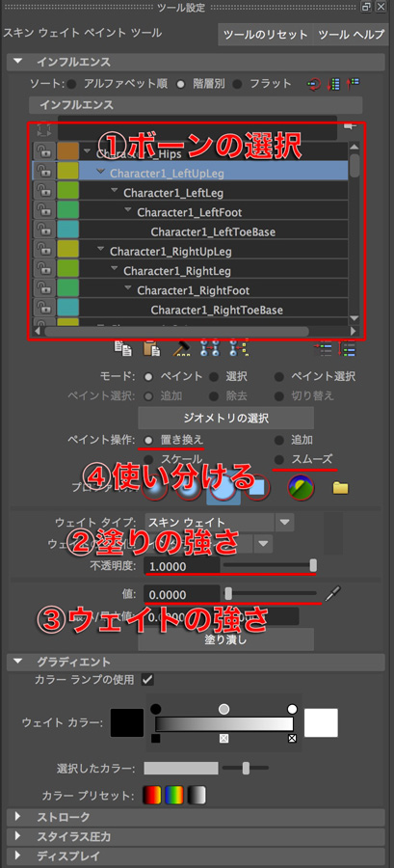
Task: Click ツールのリセット tab button
Action: 265,35
